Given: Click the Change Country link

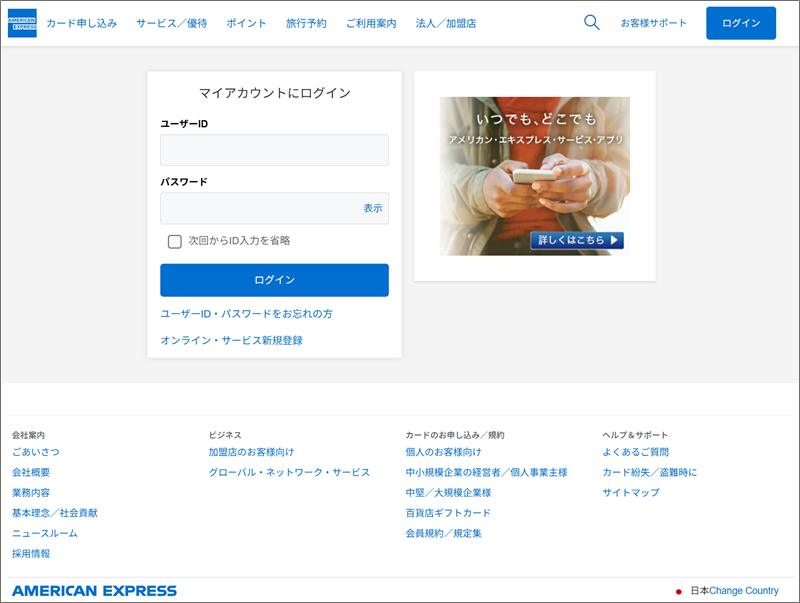Looking at the screenshot, I should pos(743,591).
